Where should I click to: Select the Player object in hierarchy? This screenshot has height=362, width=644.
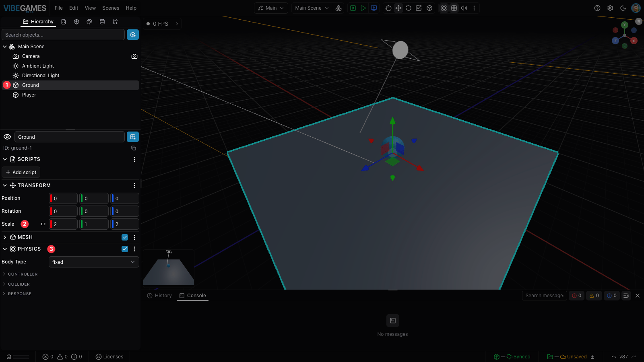70,95
